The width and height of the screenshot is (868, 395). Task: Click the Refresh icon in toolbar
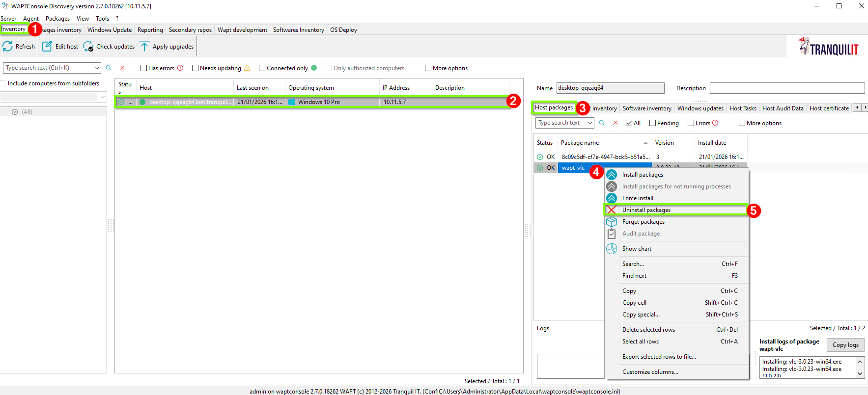point(8,47)
